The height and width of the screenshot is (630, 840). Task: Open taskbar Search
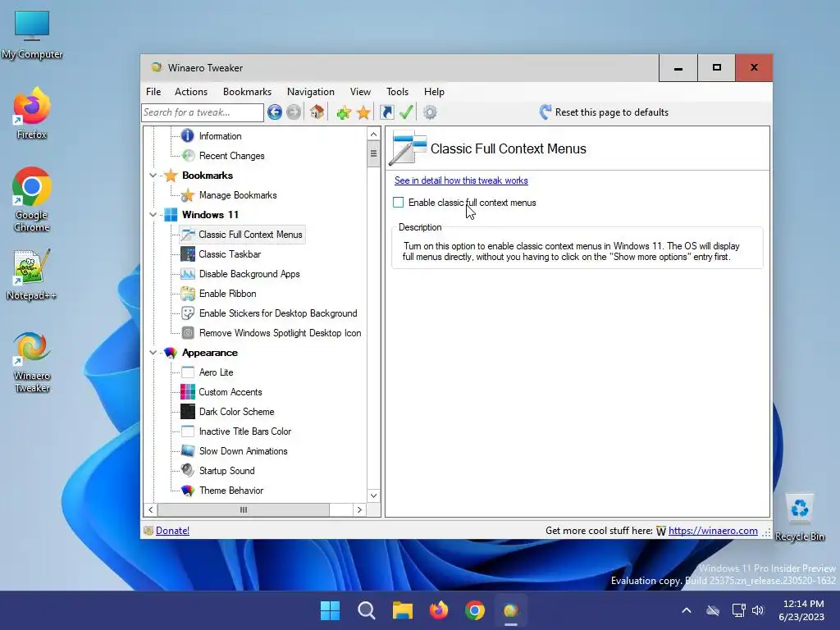(367, 610)
